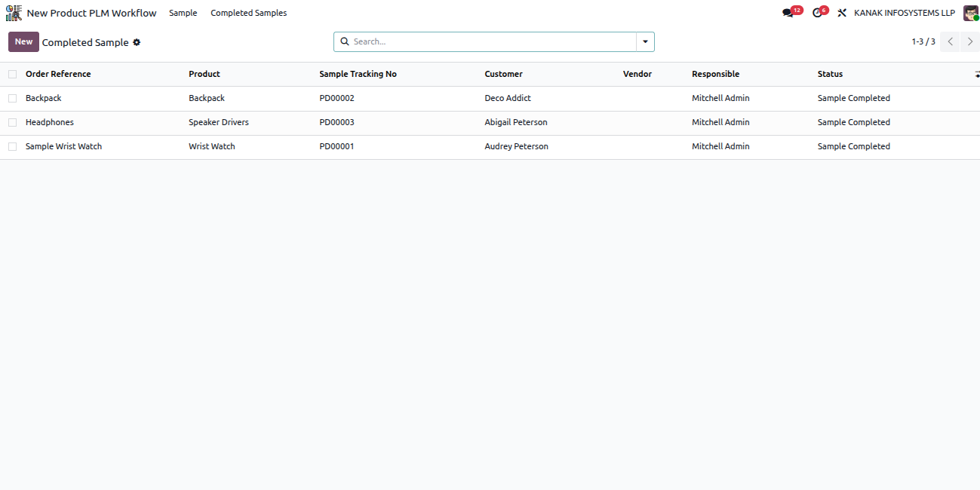980x490 pixels.
Task: Click Sample Completed status in Backpack row
Action: pyautogui.click(x=854, y=98)
